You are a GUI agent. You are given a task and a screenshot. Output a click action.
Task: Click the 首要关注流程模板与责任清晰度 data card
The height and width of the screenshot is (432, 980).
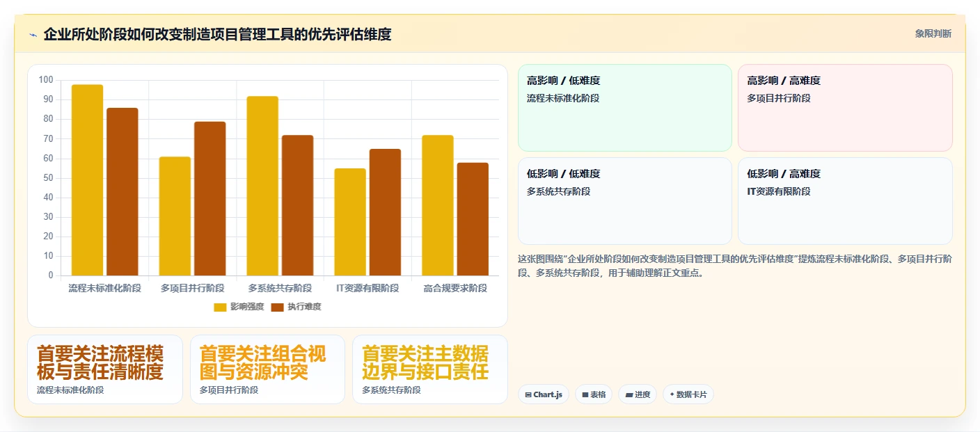pos(105,369)
